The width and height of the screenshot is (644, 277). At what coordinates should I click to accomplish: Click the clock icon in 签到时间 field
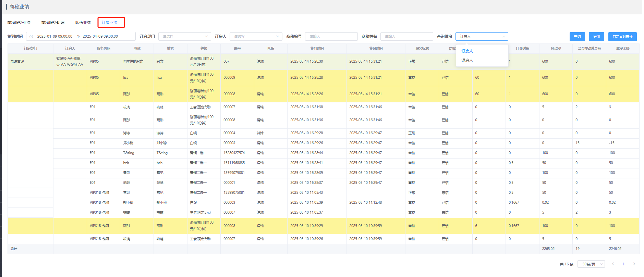click(x=31, y=37)
